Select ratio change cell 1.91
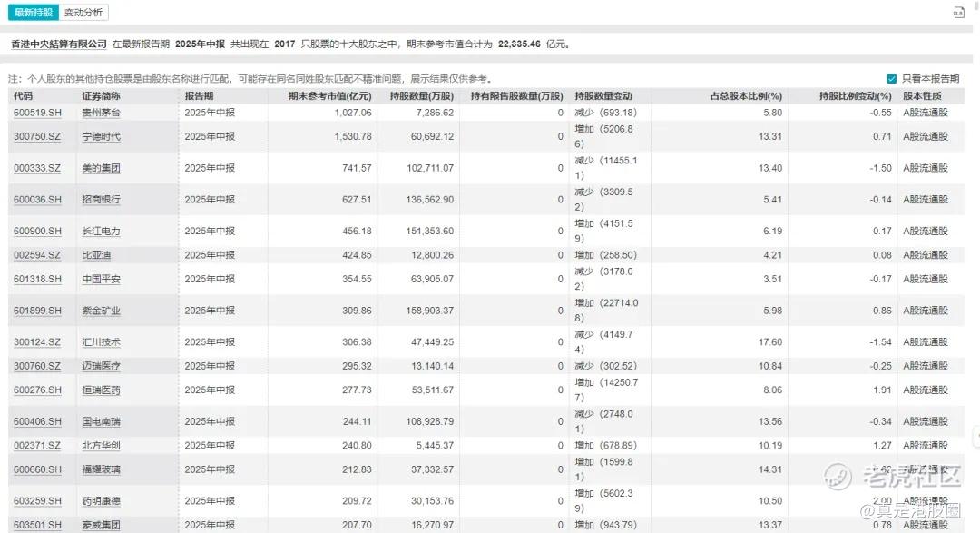Screen dimensions: 980x533 [x=883, y=390]
